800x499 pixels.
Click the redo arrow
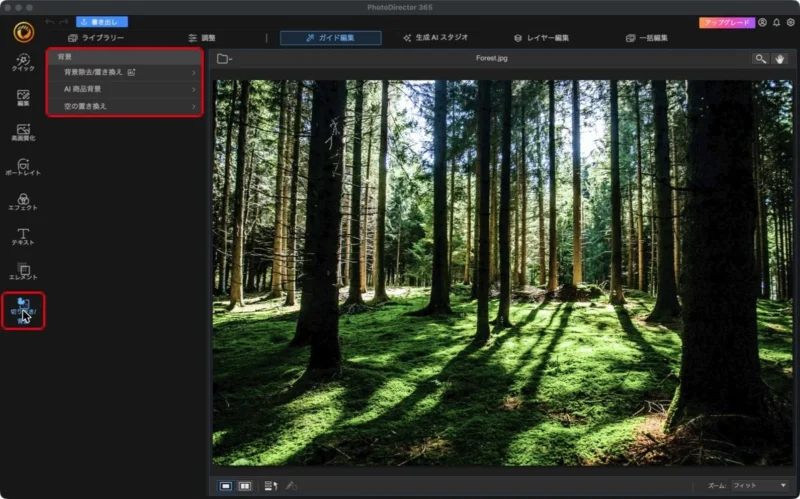pyautogui.click(x=64, y=22)
